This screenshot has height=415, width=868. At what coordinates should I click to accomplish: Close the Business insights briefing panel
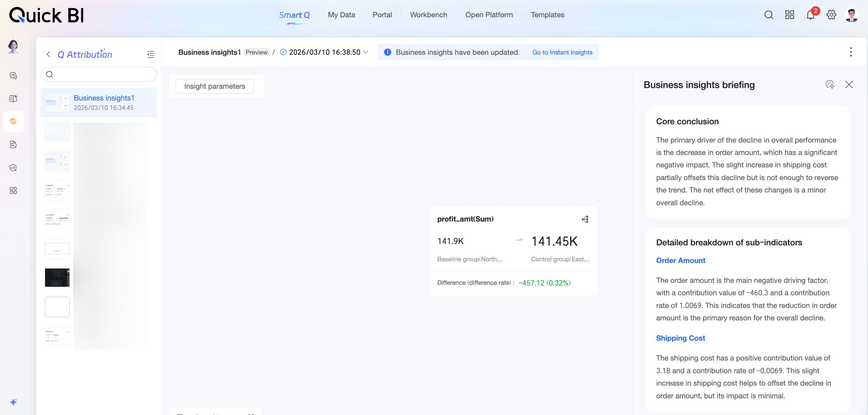(x=849, y=84)
